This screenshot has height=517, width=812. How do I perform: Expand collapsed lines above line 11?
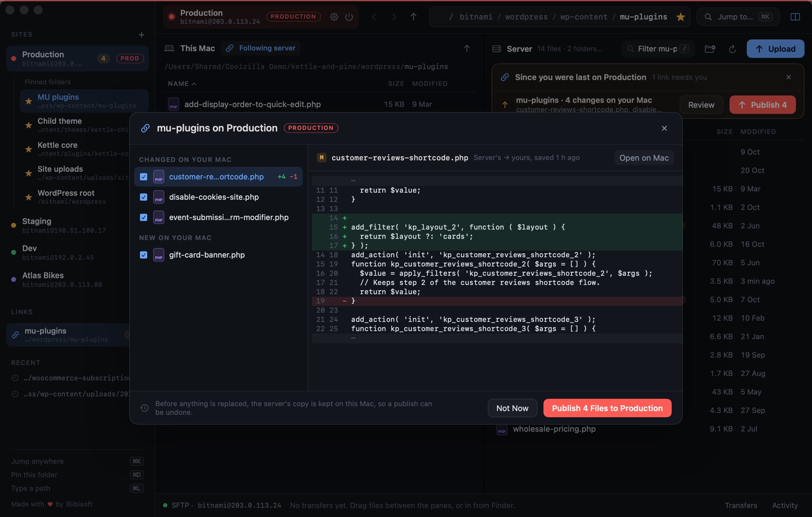(497, 180)
